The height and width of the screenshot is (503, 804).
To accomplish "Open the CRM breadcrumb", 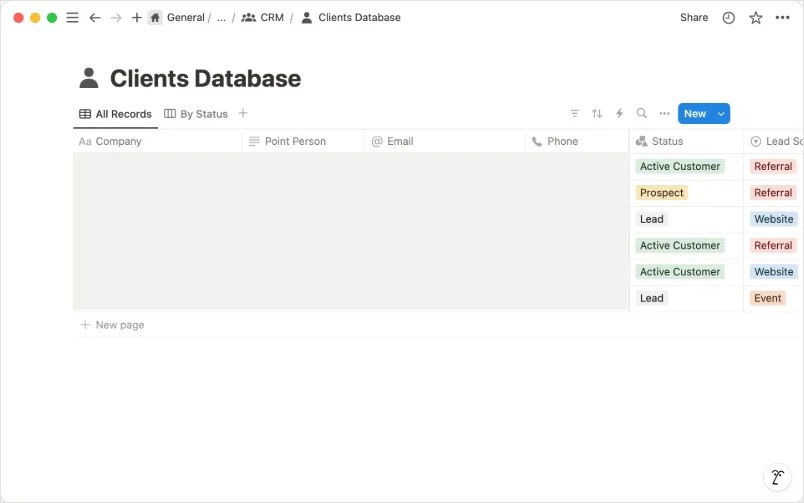I will (x=263, y=17).
